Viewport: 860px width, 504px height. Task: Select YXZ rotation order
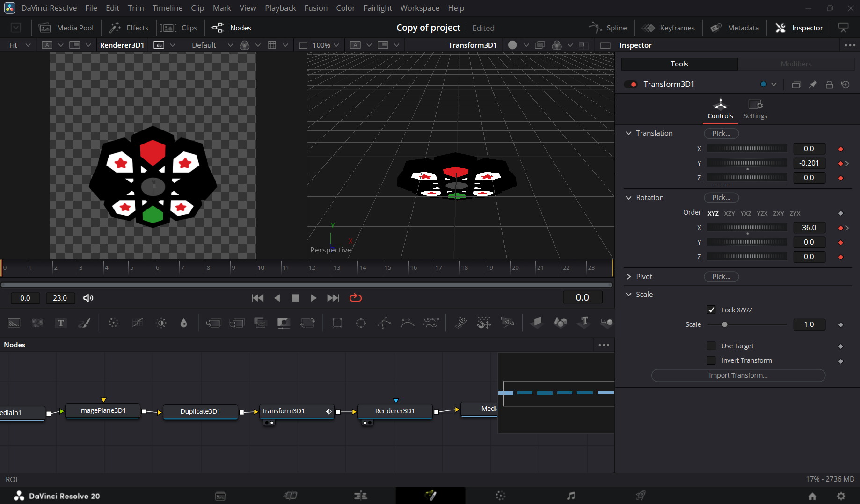[x=746, y=213]
